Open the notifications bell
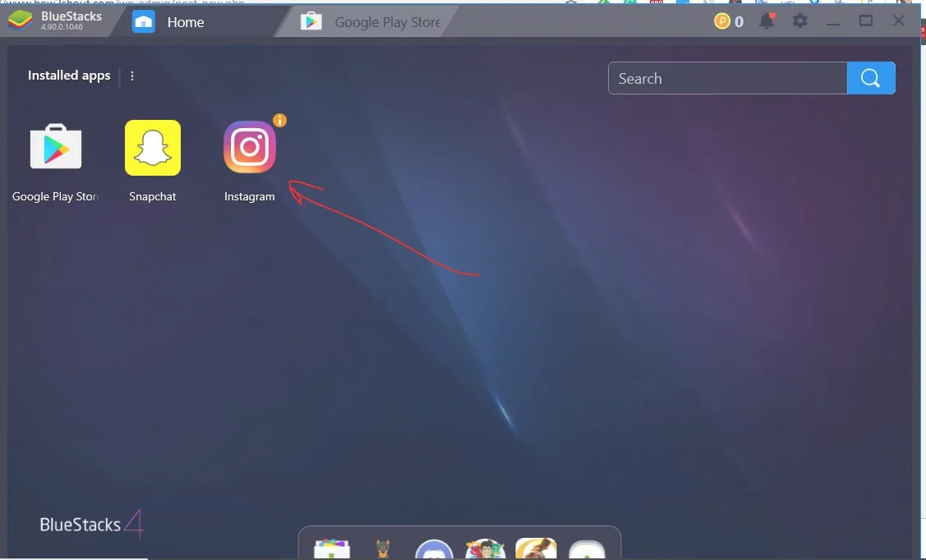 pos(767,21)
